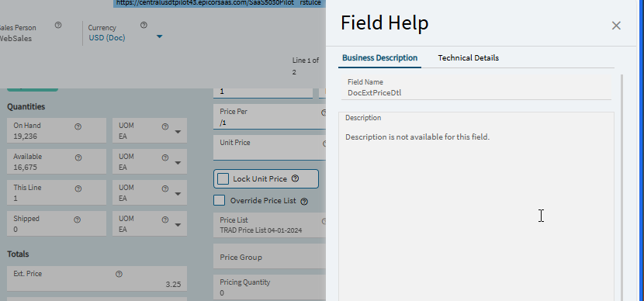Image resolution: width=644 pixels, height=301 pixels.
Task: Expand UOM dropdown beside Shipped
Action: click(x=178, y=225)
